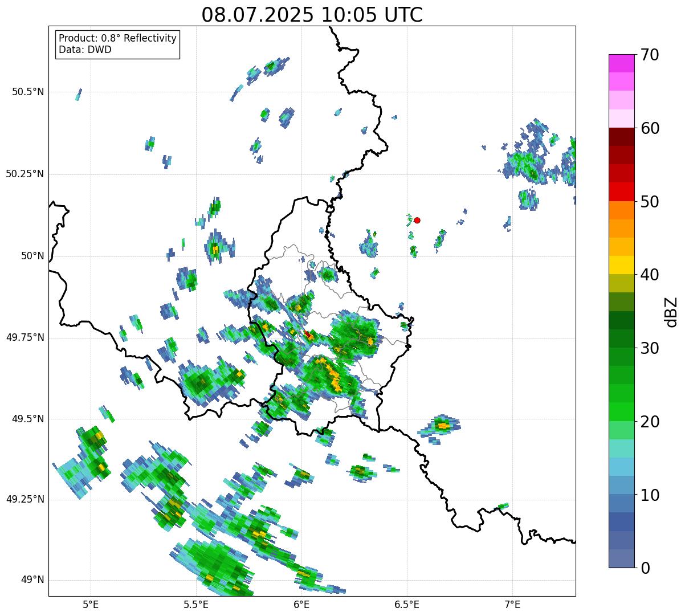This screenshot has width=685, height=616.
Task: Click the 50.25°N latitude label
Action: [x=25, y=174]
